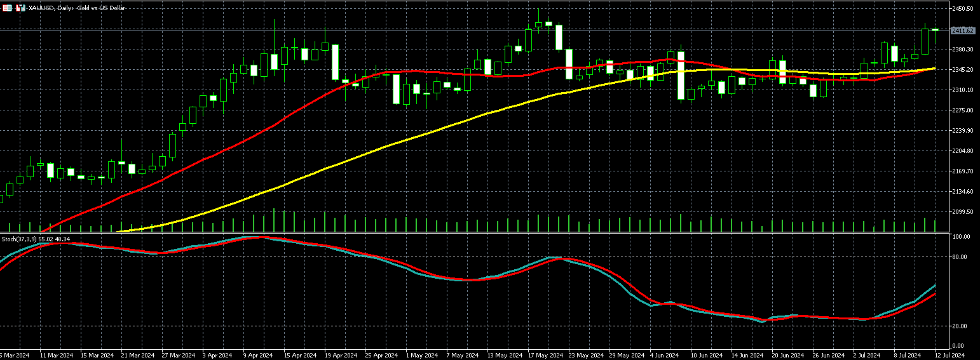Click the 2 Jul 2024 date label
Screen dimensions: 980x360
868,355
